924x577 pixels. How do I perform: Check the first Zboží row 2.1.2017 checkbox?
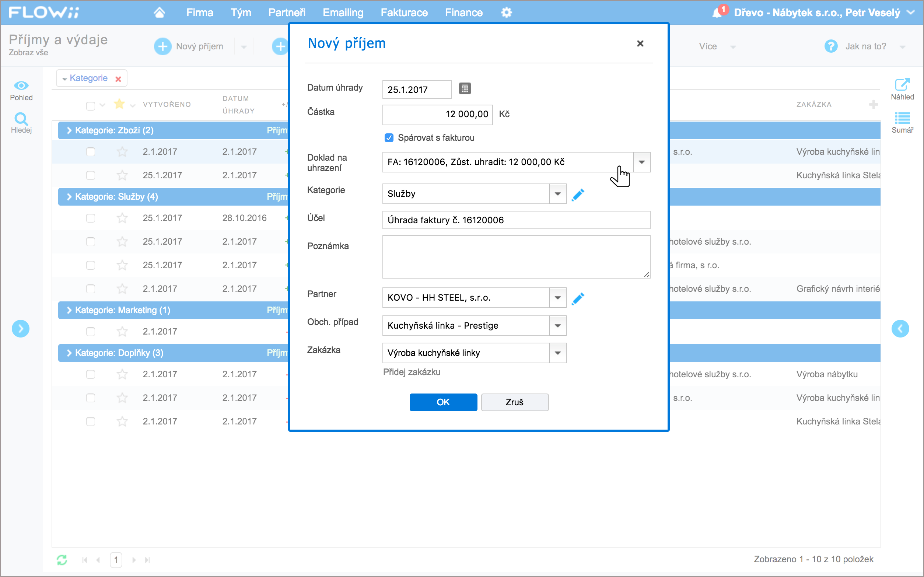[x=90, y=152]
